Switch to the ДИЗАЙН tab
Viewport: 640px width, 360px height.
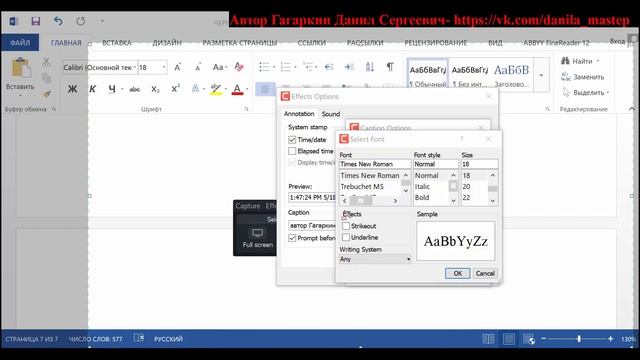click(x=167, y=42)
